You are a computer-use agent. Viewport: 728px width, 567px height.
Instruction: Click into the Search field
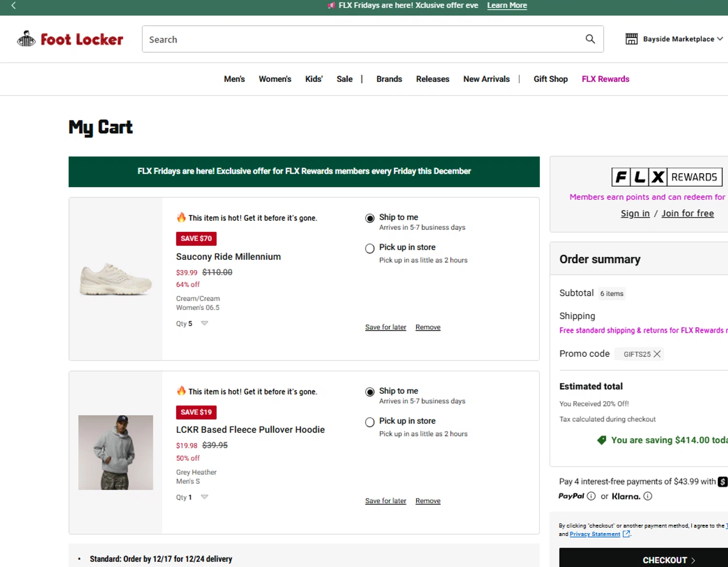coord(359,39)
